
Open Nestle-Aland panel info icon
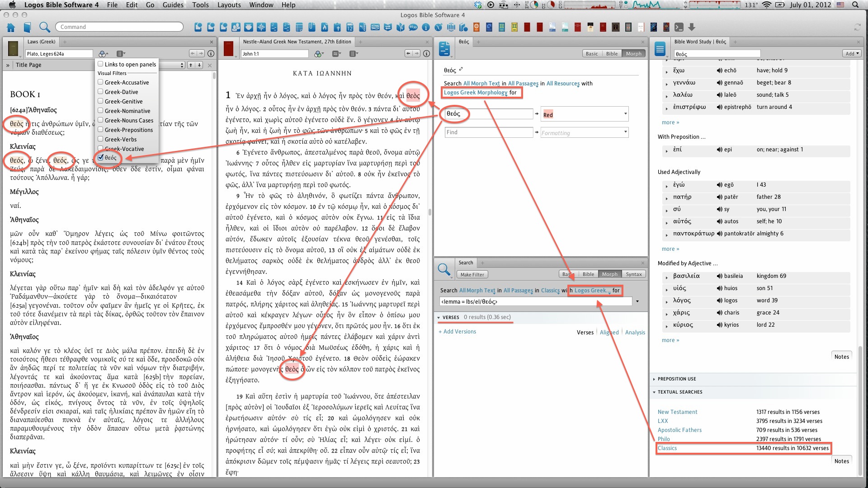coord(426,54)
